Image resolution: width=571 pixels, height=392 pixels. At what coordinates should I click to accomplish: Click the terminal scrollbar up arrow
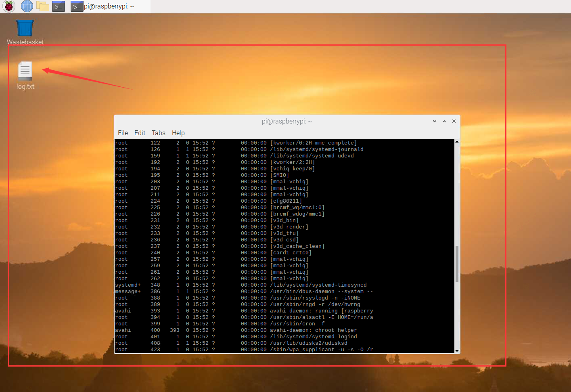tap(457, 142)
